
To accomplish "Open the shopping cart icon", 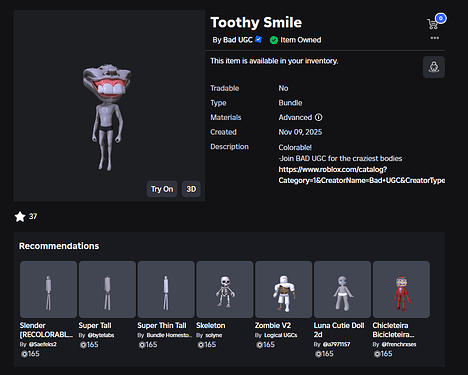I will coord(433,24).
